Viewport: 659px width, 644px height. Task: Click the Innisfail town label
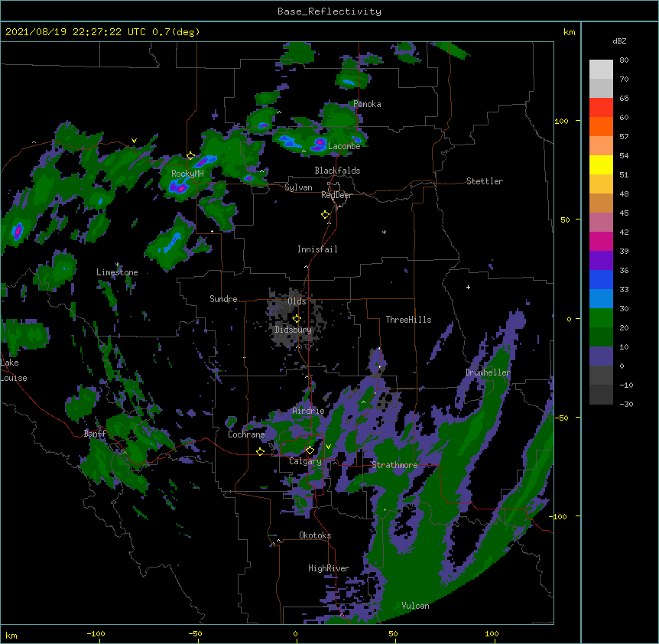(x=317, y=249)
